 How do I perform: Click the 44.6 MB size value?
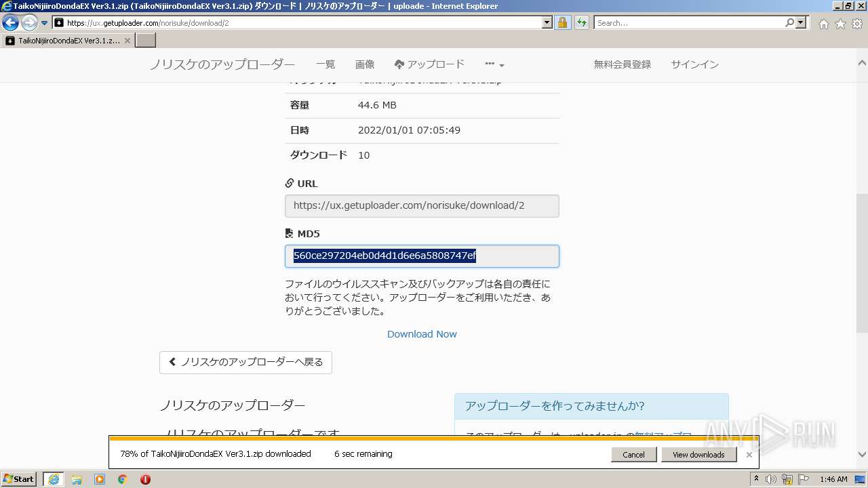377,105
